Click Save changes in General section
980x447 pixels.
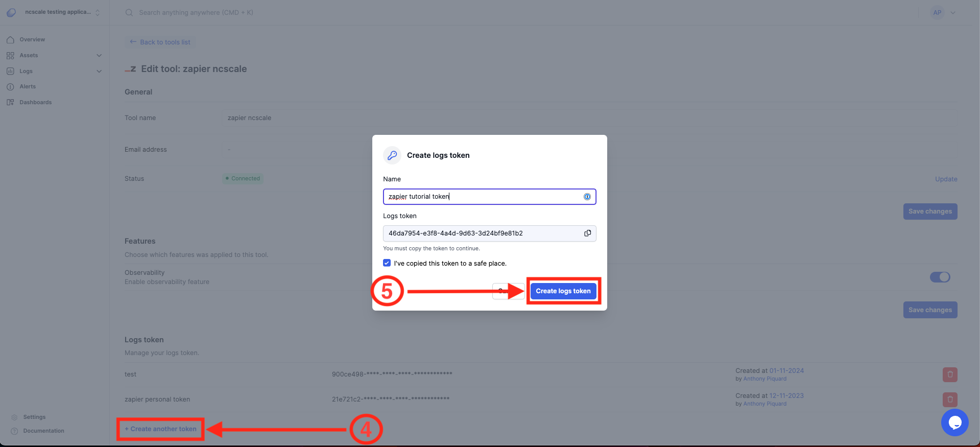click(930, 211)
